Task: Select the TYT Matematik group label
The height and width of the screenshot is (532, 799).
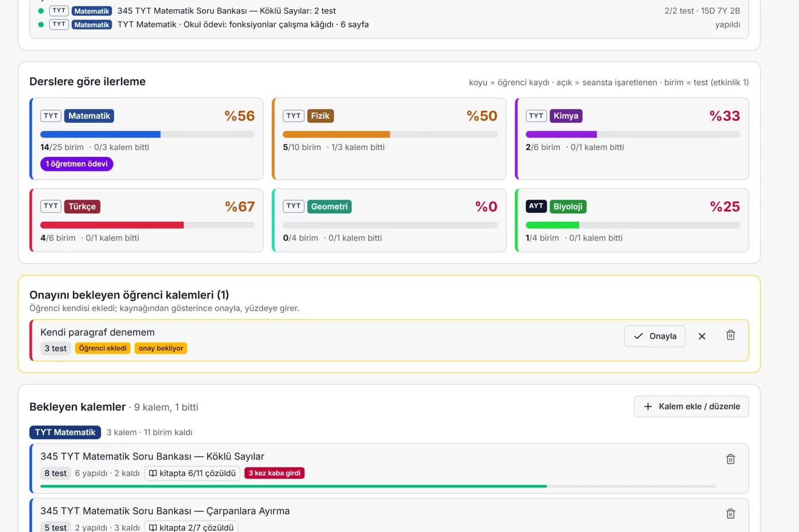Action: (65, 432)
